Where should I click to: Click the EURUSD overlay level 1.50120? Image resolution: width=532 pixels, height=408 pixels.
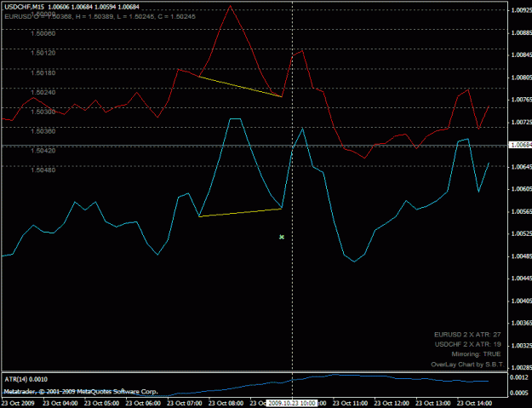click(x=43, y=53)
